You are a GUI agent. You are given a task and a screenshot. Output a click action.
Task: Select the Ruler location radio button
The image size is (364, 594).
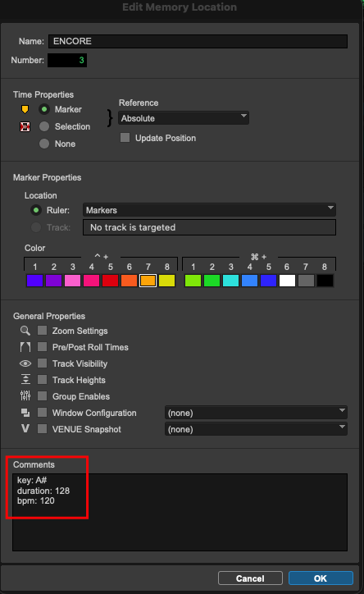[x=36, y=210]
